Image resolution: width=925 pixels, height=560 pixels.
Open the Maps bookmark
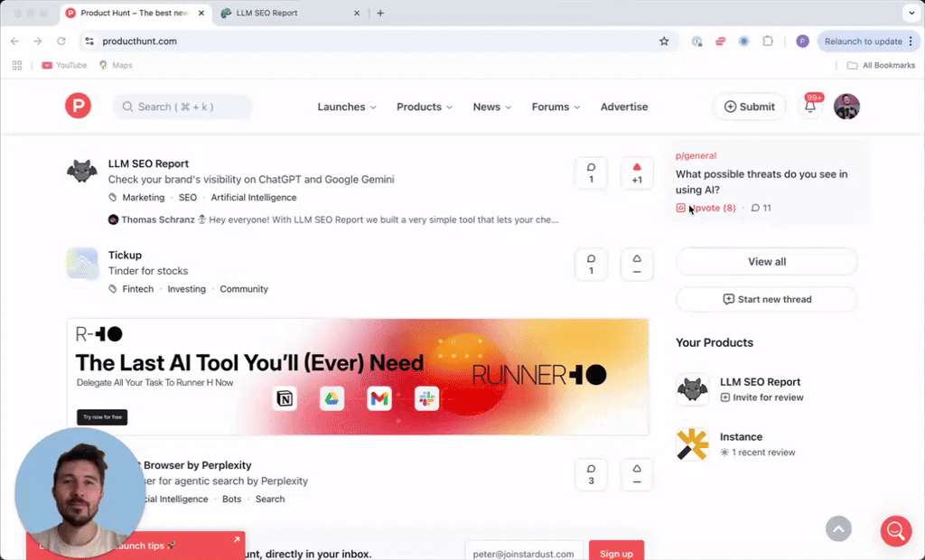tap(116, 65)
